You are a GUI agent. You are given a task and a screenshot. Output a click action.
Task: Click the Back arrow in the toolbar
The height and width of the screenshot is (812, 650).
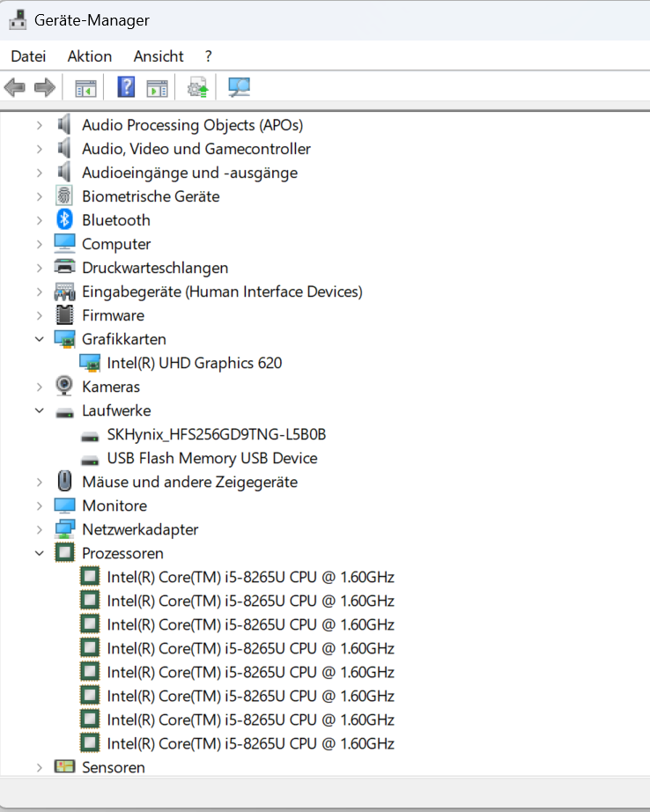(x=14, y=87)
